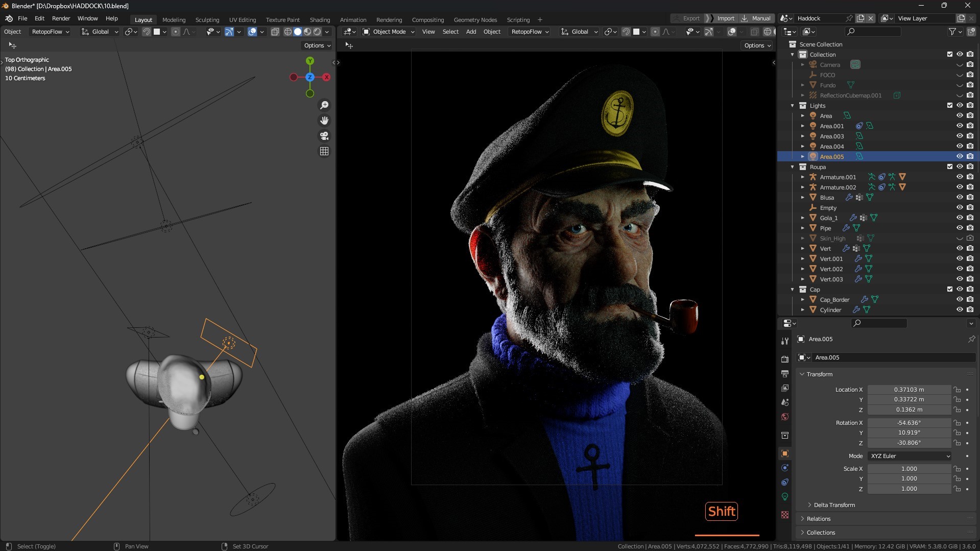Open the Output properties tab
Image resolution: width=980 pixels, height=551 pixels.
tap(785, 374)
